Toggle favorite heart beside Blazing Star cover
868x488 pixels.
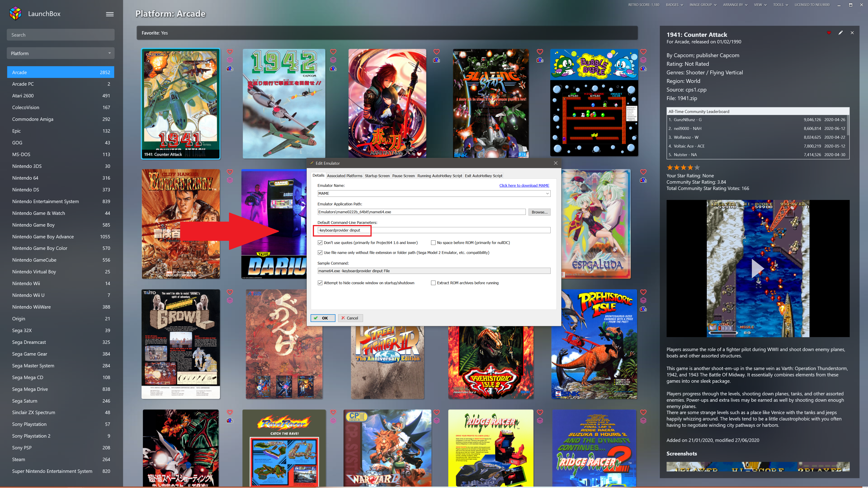tap(540, 52)
